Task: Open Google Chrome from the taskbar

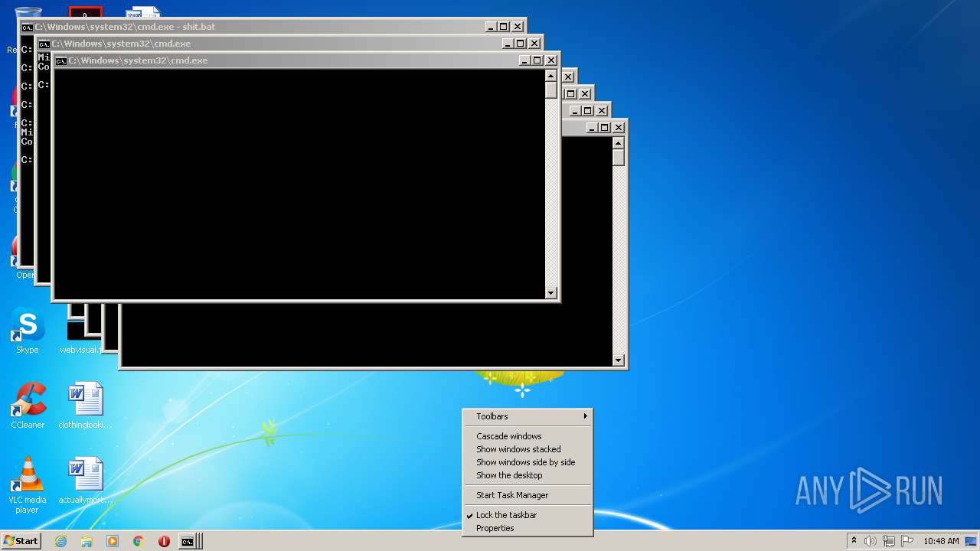Action: [139, 541]
